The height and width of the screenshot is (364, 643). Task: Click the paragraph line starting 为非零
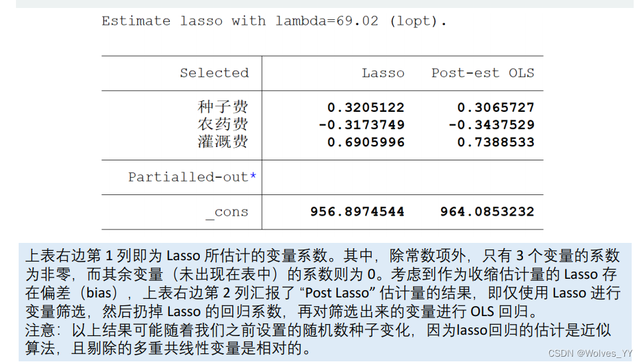(321, 274)
